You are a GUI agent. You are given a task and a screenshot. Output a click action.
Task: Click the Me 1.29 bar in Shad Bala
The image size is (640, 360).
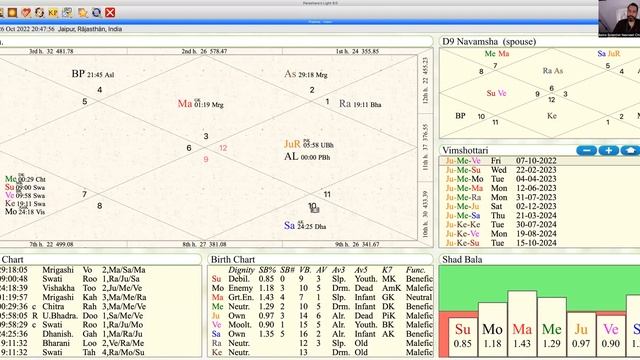(552, 327)
